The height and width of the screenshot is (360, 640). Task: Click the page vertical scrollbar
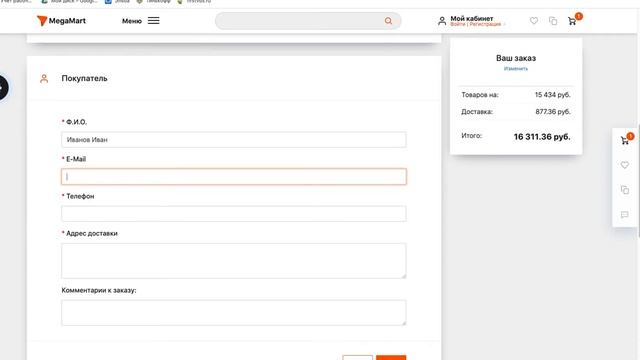(638, 180)
